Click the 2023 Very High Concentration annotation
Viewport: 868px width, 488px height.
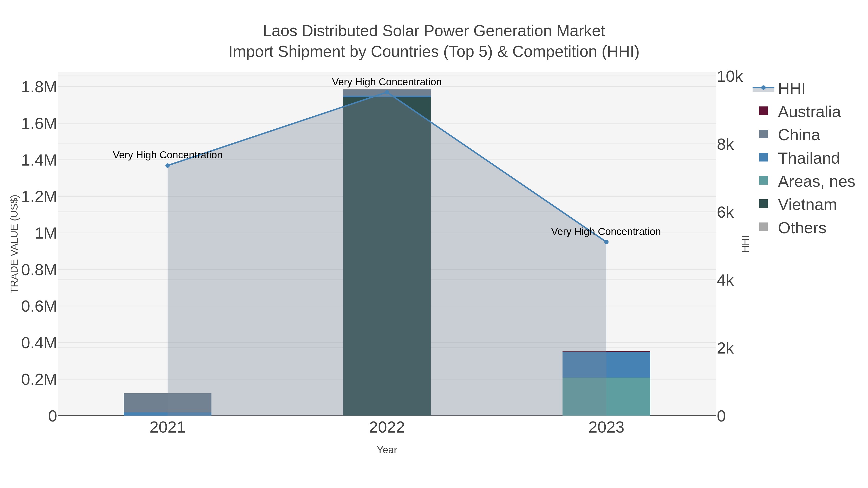point(606,232)
